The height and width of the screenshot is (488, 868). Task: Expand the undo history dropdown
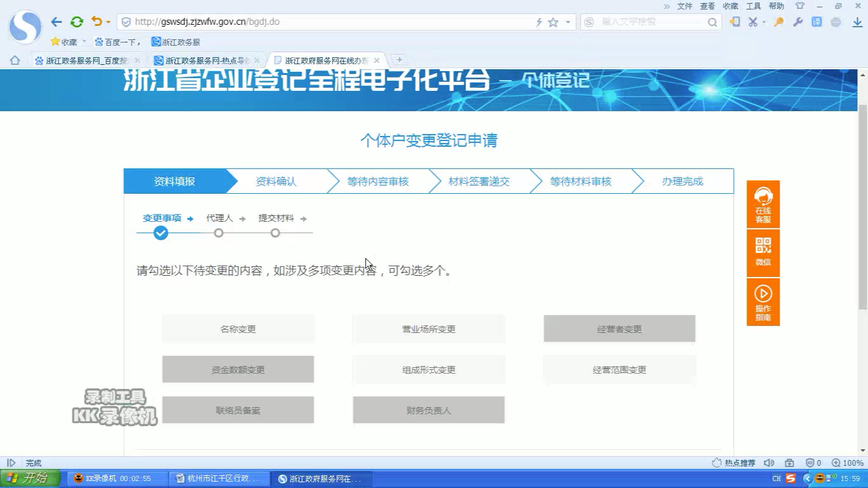tap(107, 21)
